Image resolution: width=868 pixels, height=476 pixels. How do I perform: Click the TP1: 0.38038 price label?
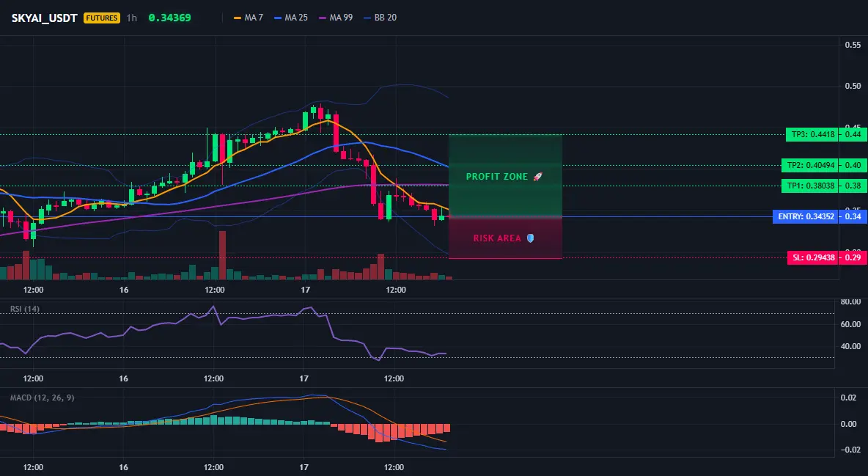(810, 186)
